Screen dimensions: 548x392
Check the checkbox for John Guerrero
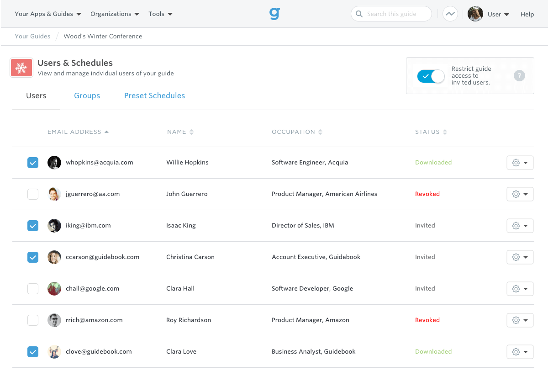pos(32,194)
